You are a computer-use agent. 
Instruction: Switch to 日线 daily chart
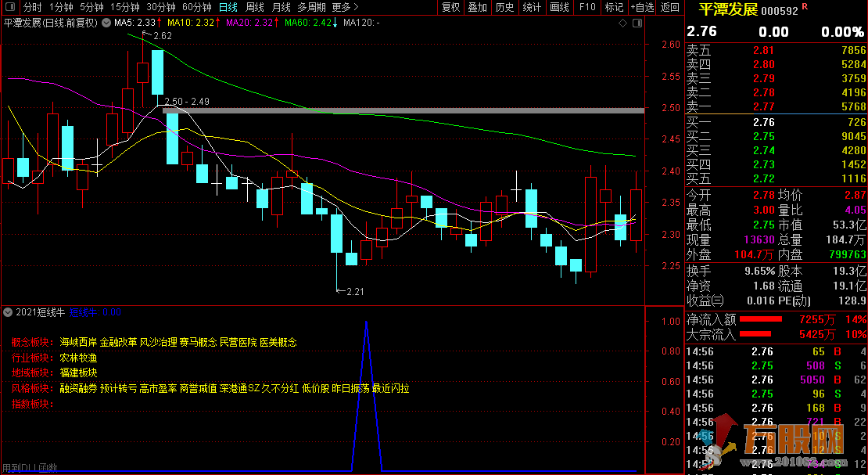(x=228, y=7)
